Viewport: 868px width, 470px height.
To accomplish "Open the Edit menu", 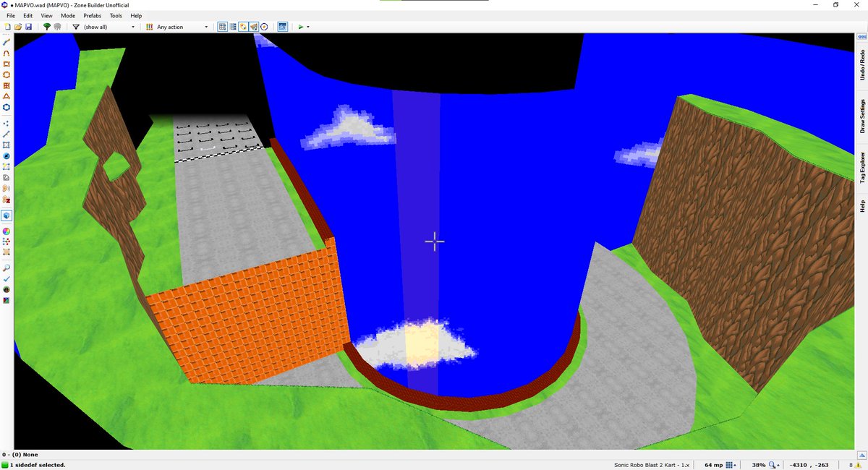I will (x=27, y=15).
